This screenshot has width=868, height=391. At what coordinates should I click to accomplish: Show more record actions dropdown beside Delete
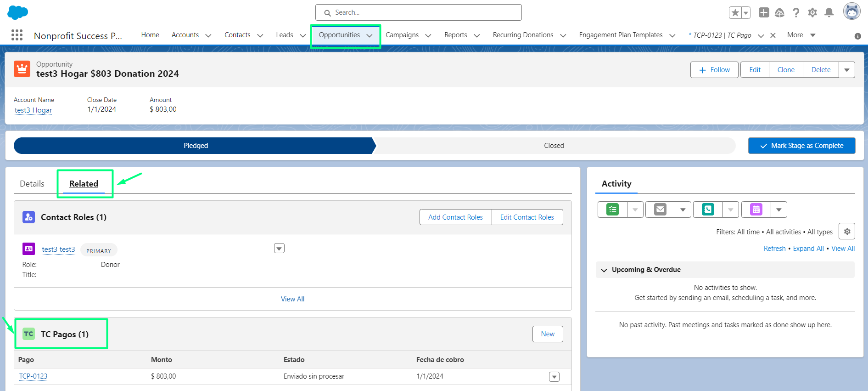click(x=847, y=70)
